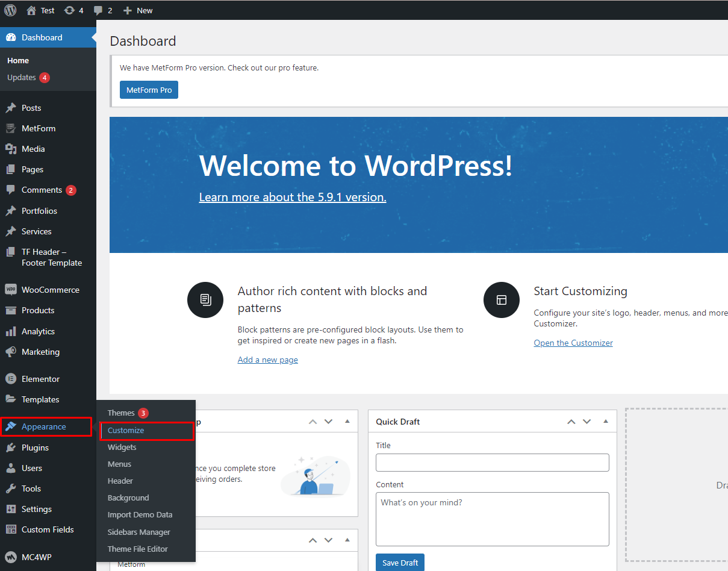Screen dimensions: 728x571
Task: Click the Open the Customizer link
Action: 573,343
